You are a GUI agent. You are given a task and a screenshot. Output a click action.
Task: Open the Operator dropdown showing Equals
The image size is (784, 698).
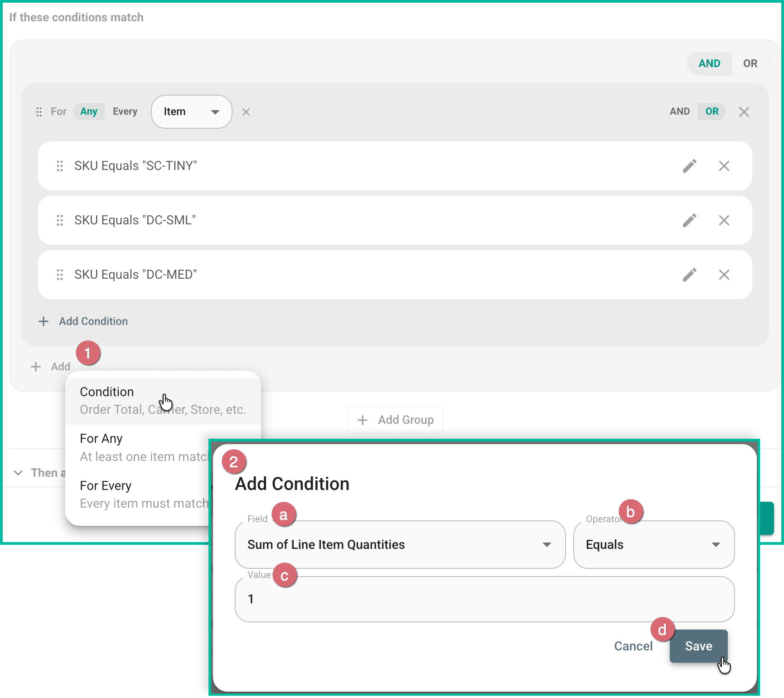coord(654,544)
